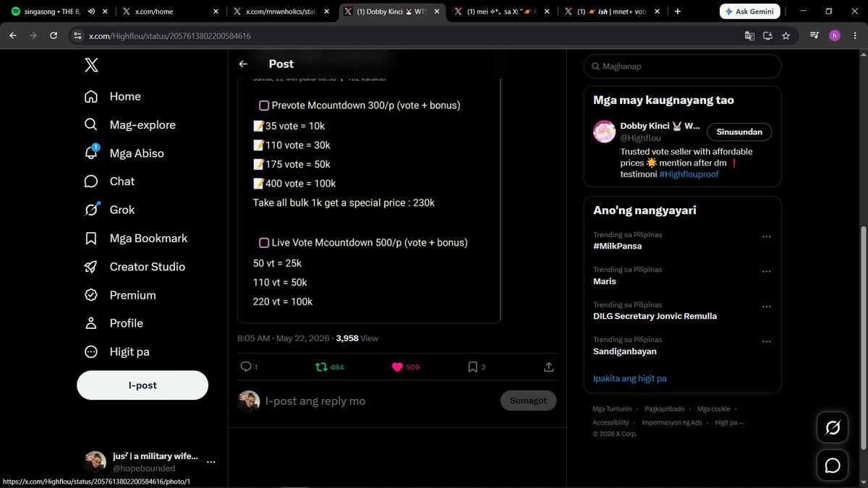Toggle bookmark on the post showing 2
Image resolution: width=868 pixels, height=488 pixels.
[x=476, y=367]
